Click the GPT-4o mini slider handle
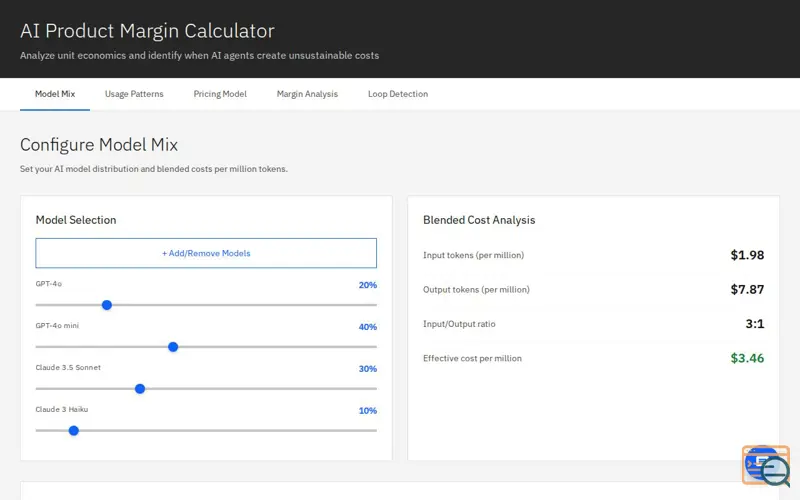 coord(173,347)
